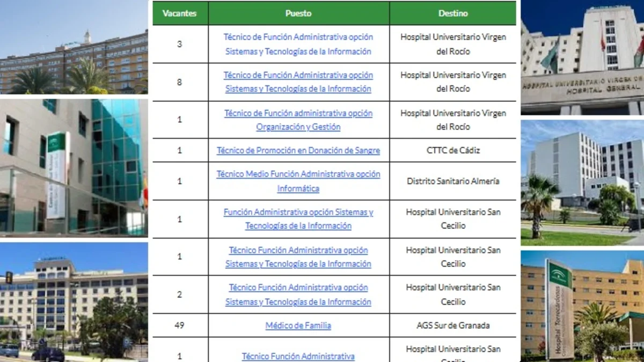Image resolution: width=644 pixels, height=362 pixels.
Task: Select Técnico Medio Función Administrativa opción Informática
Action: click(298, 181)
